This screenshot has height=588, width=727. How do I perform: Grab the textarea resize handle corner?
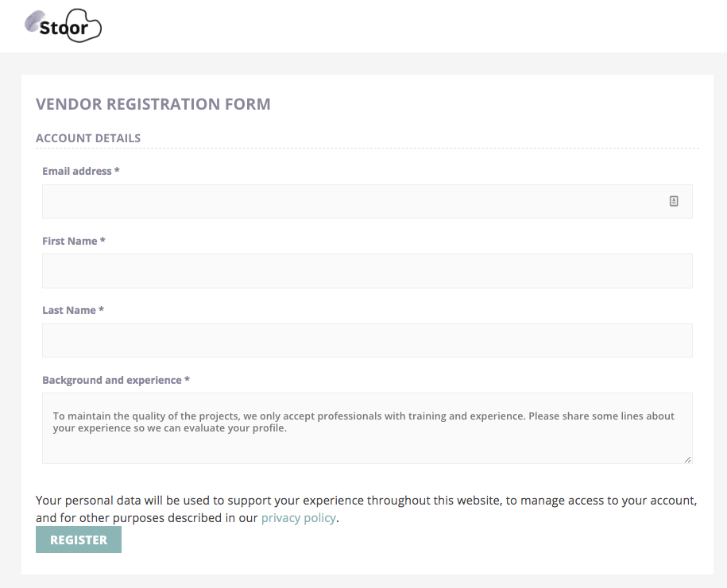pos(687,459)
